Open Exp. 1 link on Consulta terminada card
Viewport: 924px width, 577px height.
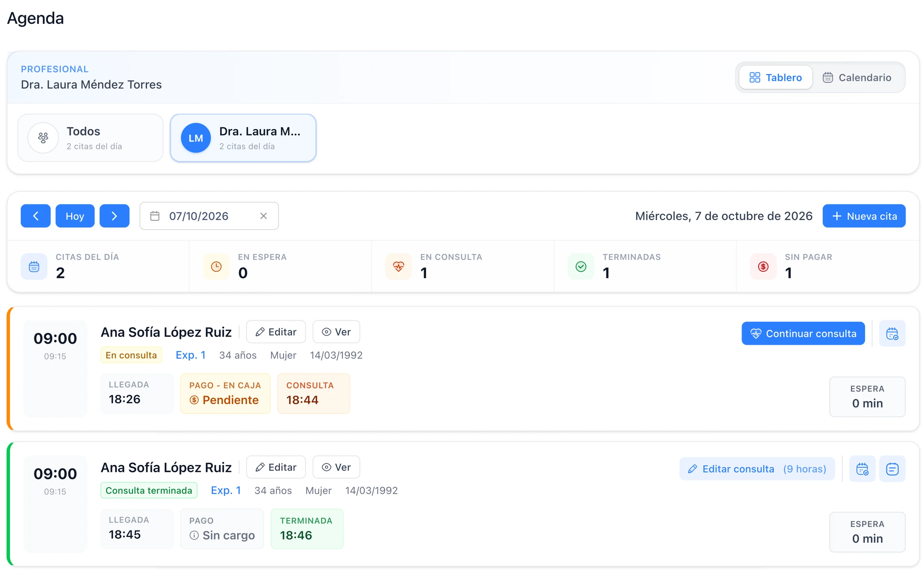click(226, 490)
